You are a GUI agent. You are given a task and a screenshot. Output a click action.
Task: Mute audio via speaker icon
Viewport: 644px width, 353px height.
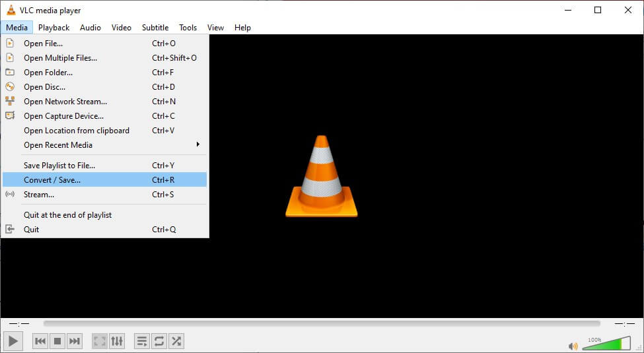[x=573, y=346]
